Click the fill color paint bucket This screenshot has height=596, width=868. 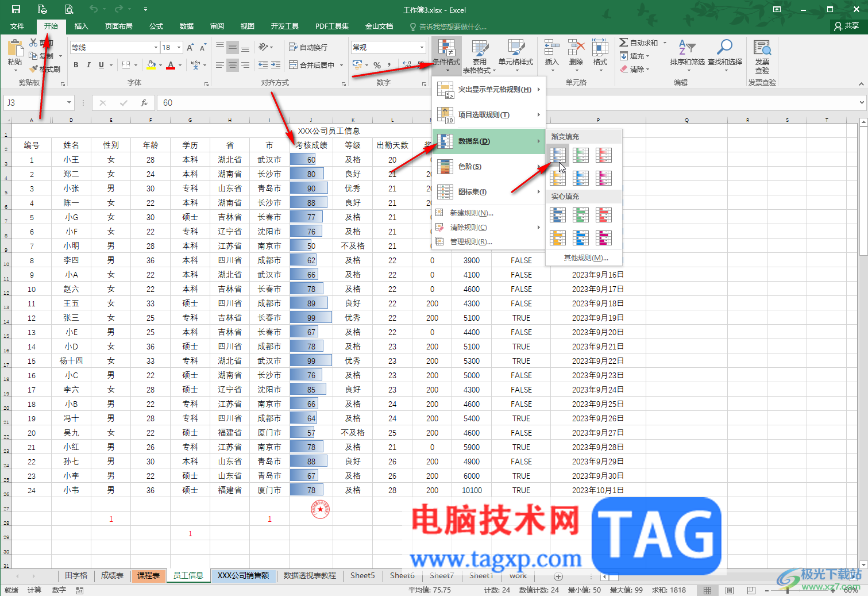[x=151, y=65]
